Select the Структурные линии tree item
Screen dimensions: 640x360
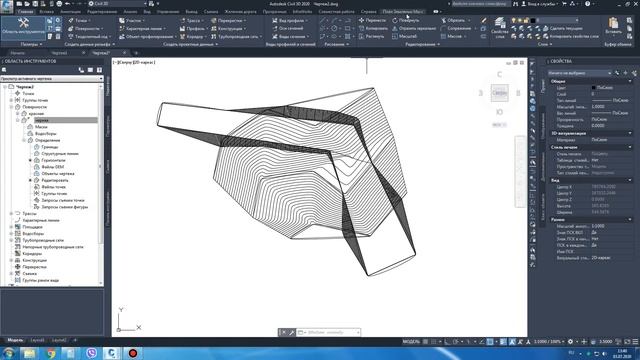(x=60, y=153)
